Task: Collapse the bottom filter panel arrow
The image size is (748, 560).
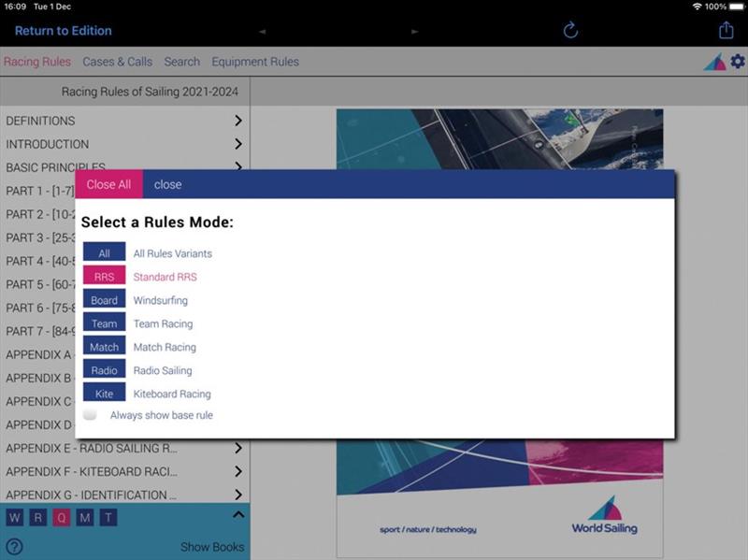Action: point(237,515)
